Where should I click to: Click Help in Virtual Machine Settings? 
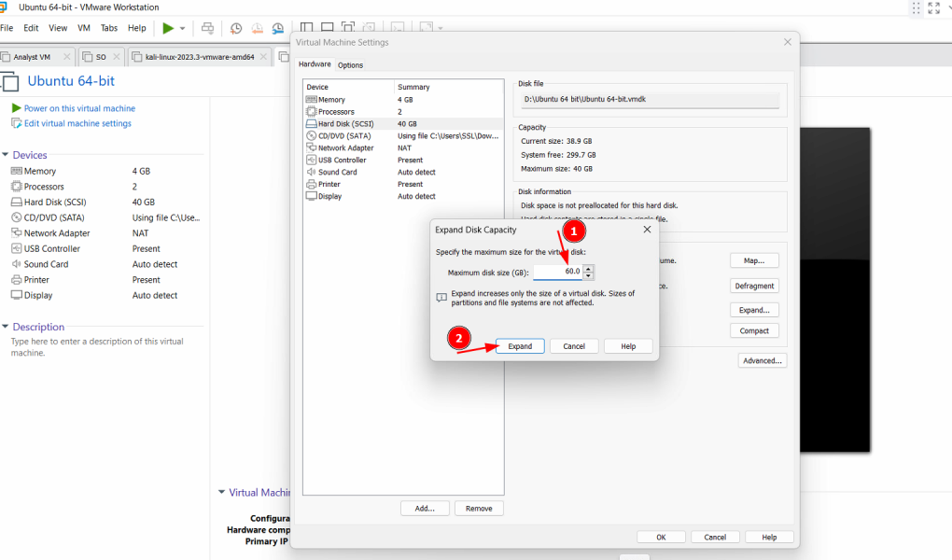pos(769,537)
